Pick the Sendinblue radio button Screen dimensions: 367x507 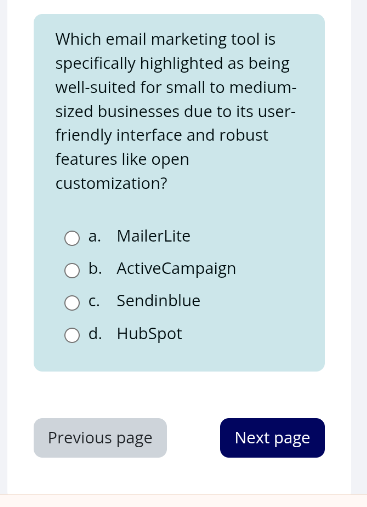tap(72, 303)
